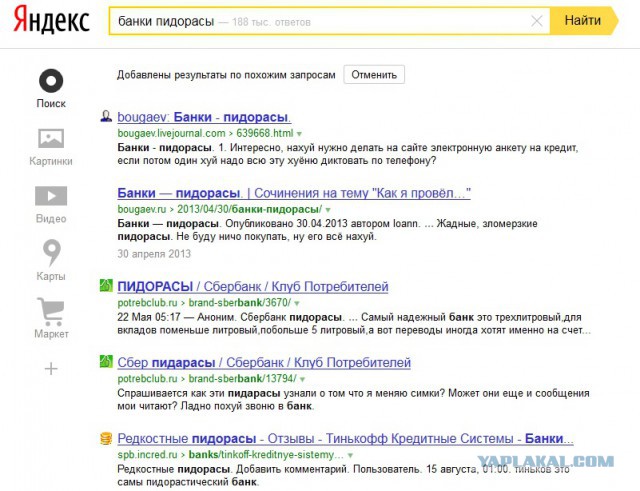640x491 pixels.
Task: Click the Отменить button
Action: (x=374, y=75)
